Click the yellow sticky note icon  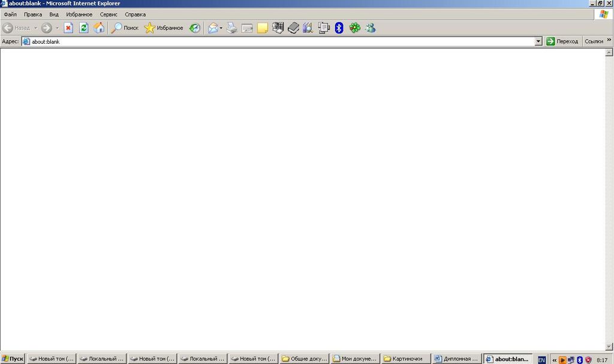pos(263,28)
